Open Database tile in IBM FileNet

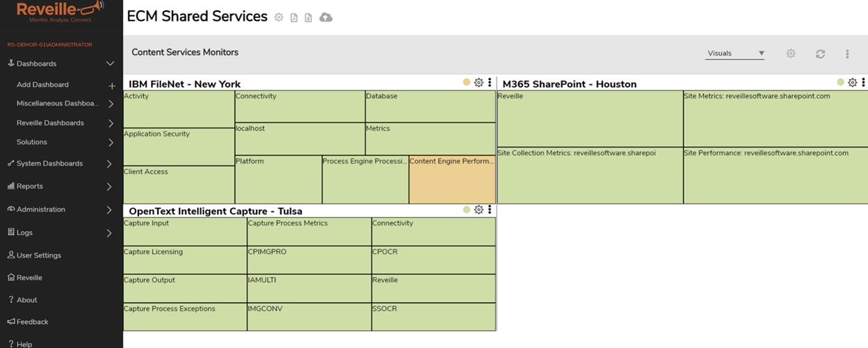tap(431, 106)
